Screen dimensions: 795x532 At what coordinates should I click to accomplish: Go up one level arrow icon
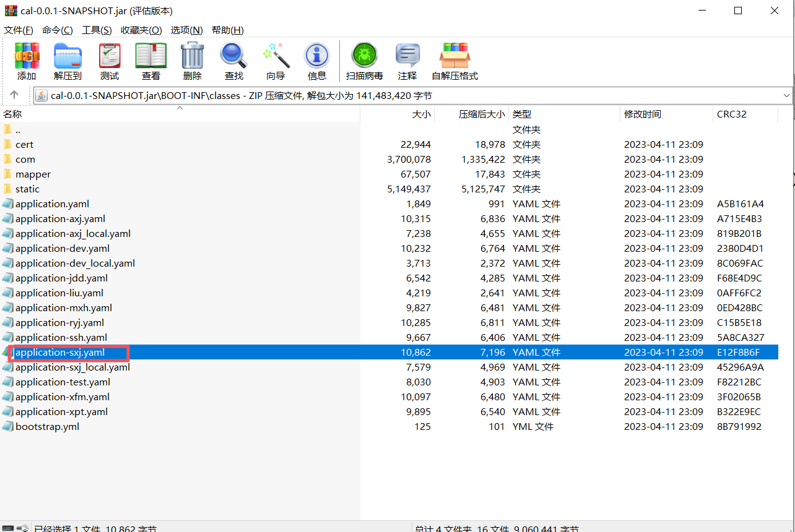point(14,95)
